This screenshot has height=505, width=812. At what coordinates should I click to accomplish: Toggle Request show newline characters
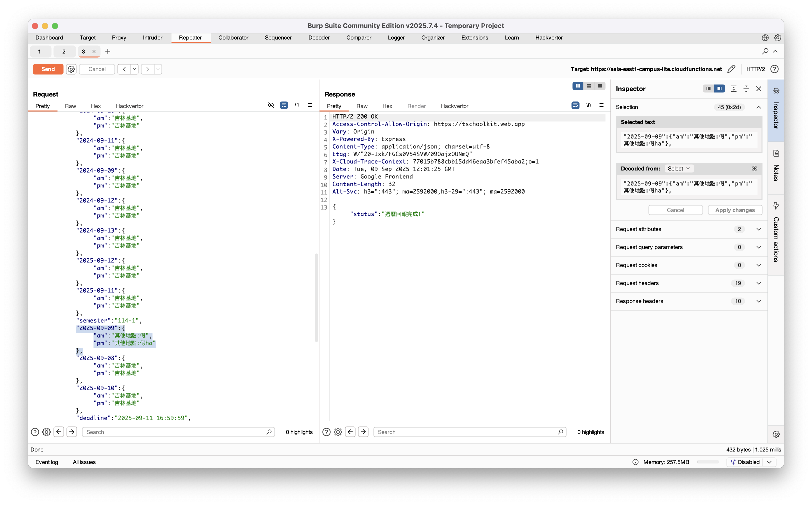click(x=297, y=105)
